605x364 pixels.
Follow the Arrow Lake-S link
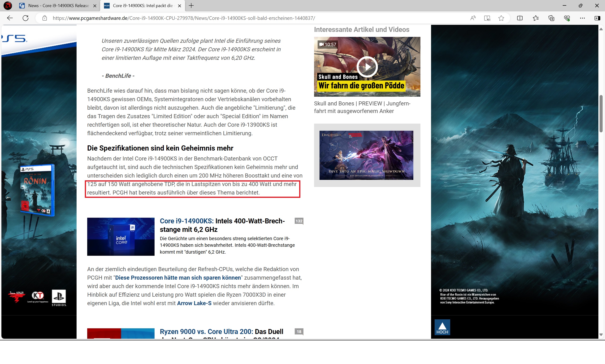194,303
